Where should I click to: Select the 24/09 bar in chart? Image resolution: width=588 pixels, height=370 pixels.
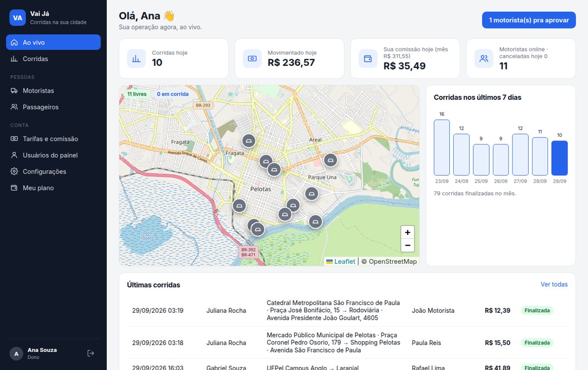pyautogui.click(x=461, y=155)
